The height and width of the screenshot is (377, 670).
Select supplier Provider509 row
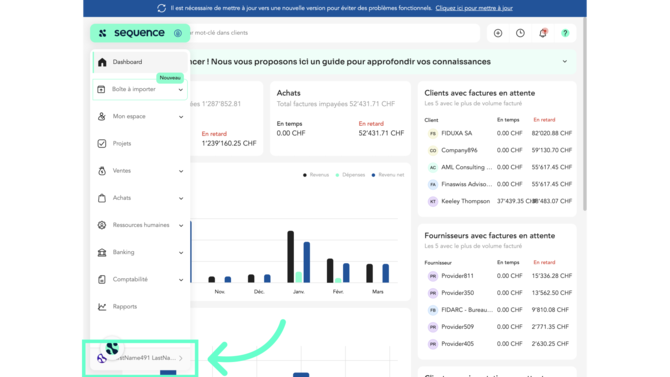[x=498, y=327]
